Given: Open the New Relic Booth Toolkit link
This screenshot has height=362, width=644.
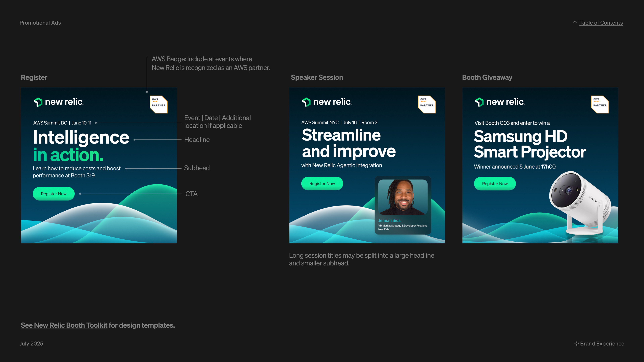Looking at the screenshot, I should pos(64,325).
